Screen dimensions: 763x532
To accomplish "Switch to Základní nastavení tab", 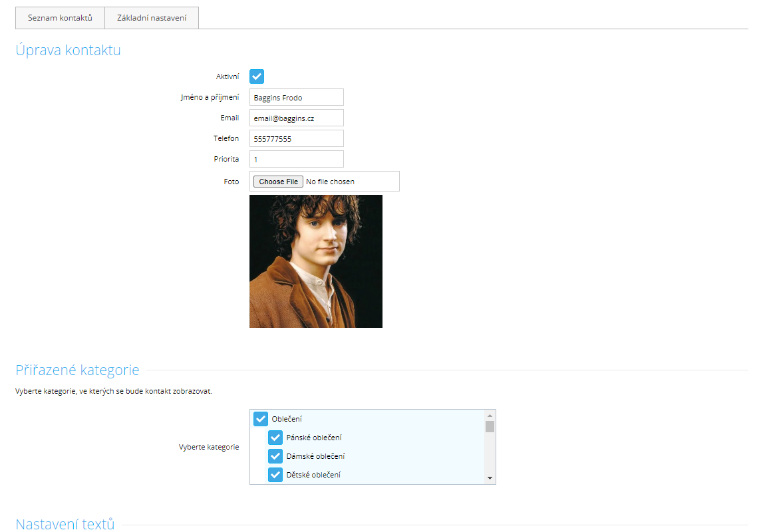I will (151, 18).
